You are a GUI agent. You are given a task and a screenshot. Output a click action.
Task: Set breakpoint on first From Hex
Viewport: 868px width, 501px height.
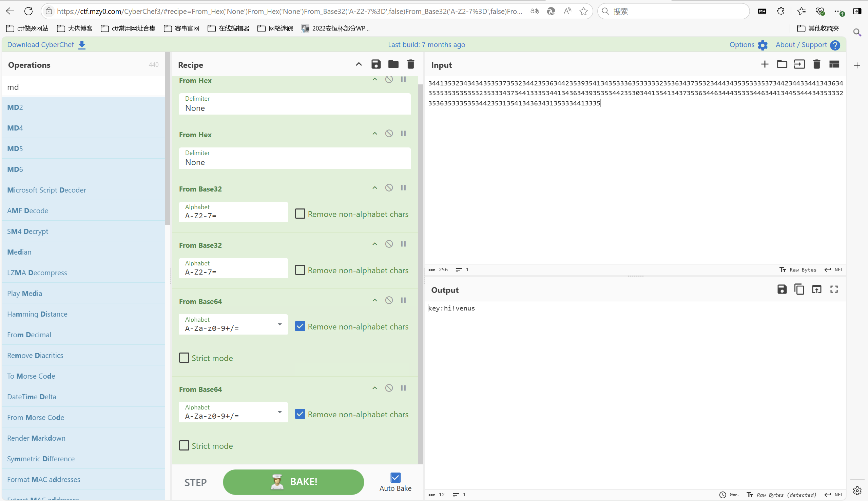[x=403, y=79]
